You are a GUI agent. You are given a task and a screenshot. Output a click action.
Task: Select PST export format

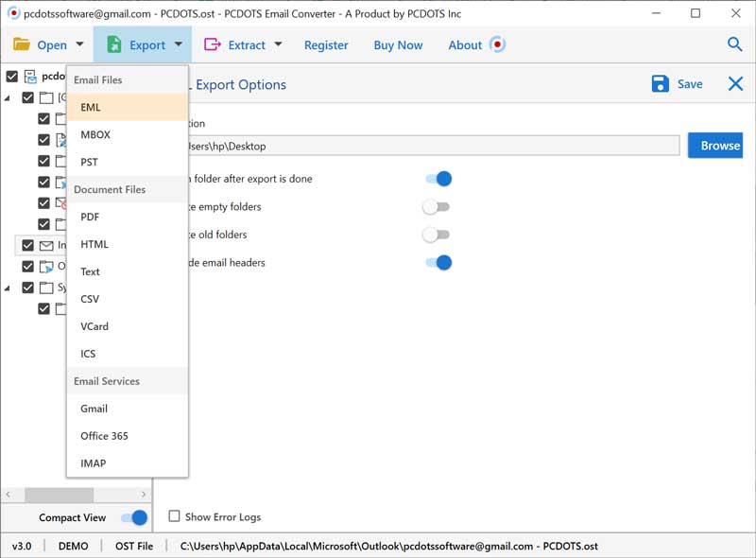[128, 162]
